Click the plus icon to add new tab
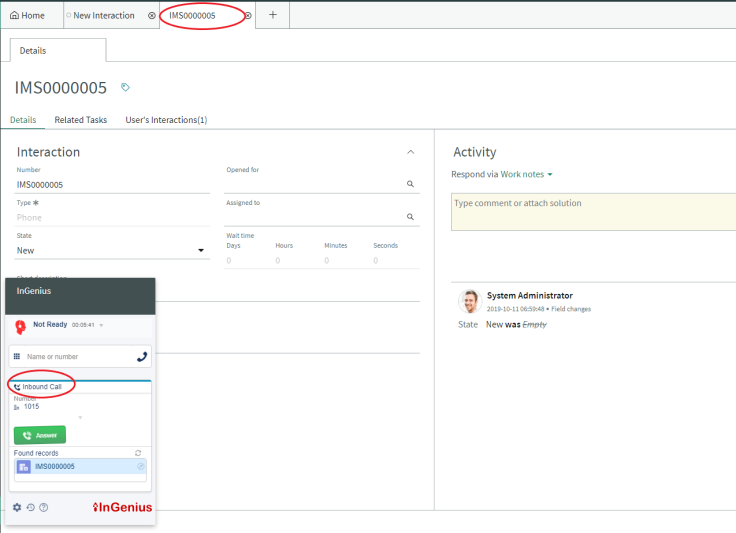This screenshot has height=533, width=736. (x=272, y=15)
